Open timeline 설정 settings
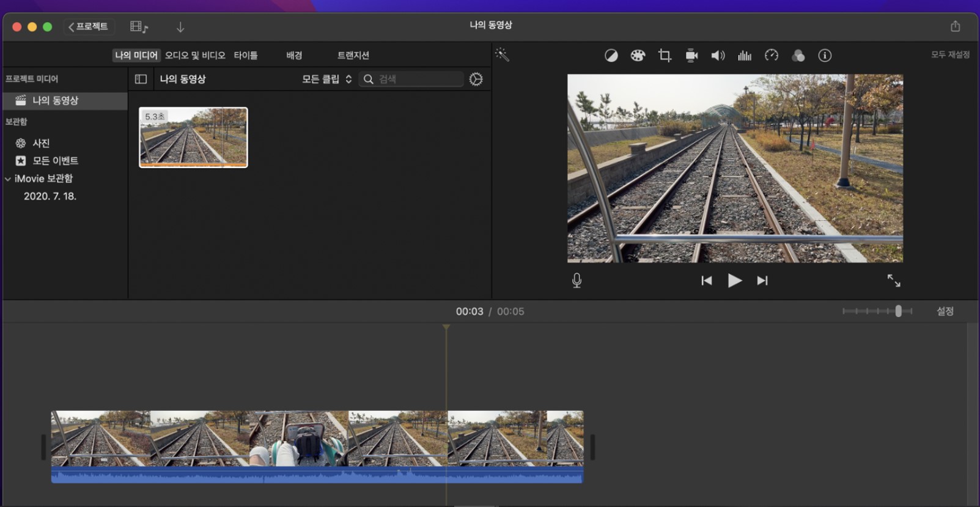980x507 pixels. coord(945,311)
